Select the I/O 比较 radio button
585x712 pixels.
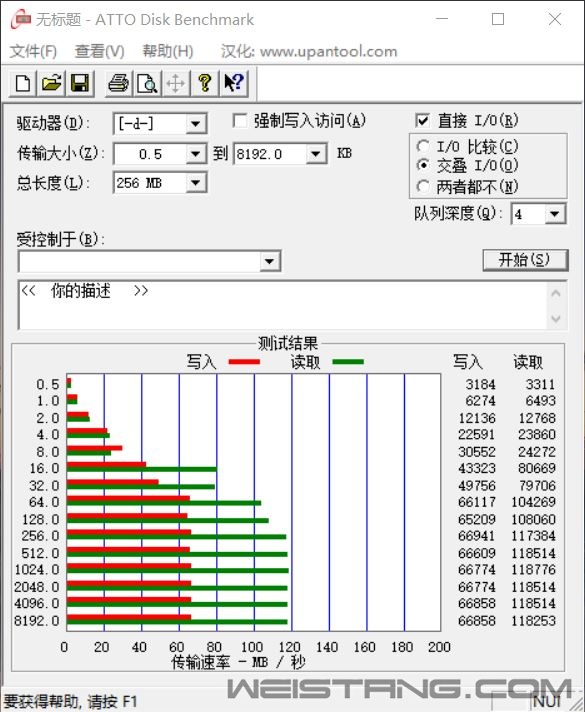pyautogui.click(x=423, y=146)
